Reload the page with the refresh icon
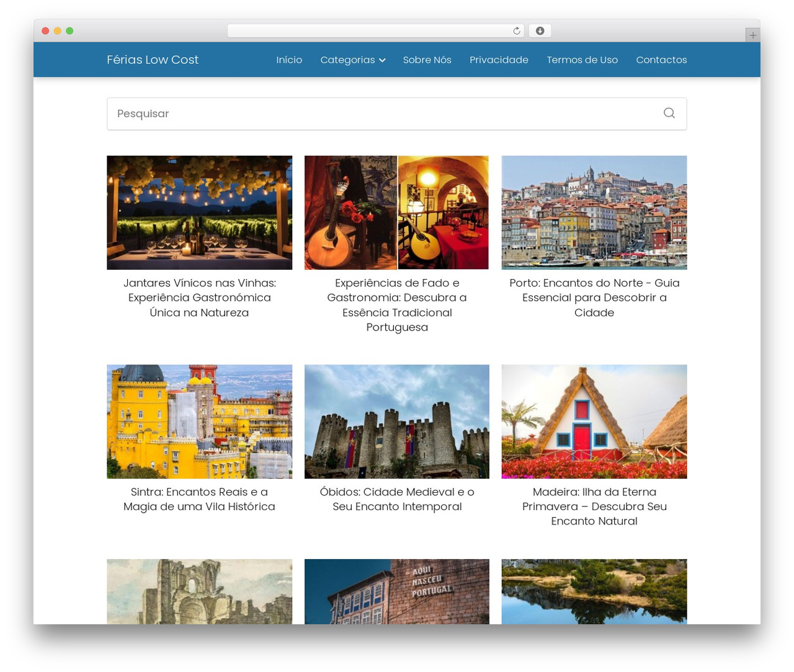 (x=517, y=31)
